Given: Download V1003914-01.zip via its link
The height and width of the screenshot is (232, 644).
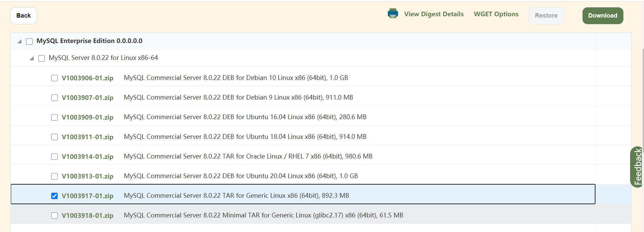Looking at the screenshot, I should click(88, 156).
